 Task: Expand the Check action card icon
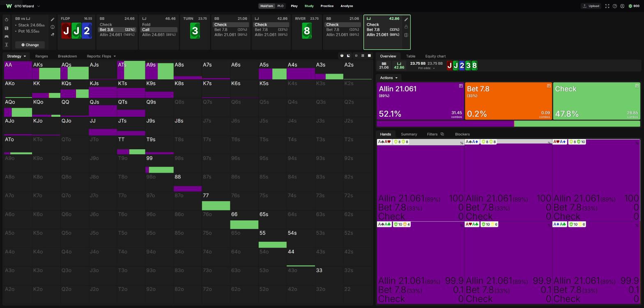637,86
